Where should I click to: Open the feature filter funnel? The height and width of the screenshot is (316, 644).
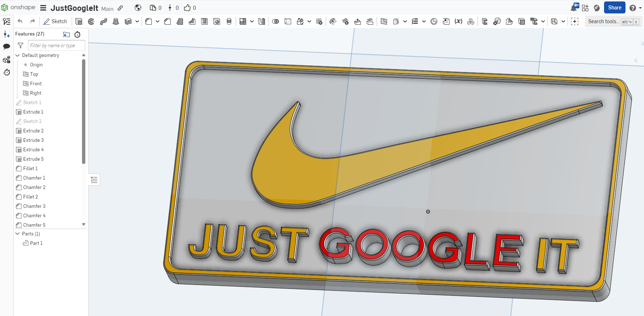coord(21,46)
